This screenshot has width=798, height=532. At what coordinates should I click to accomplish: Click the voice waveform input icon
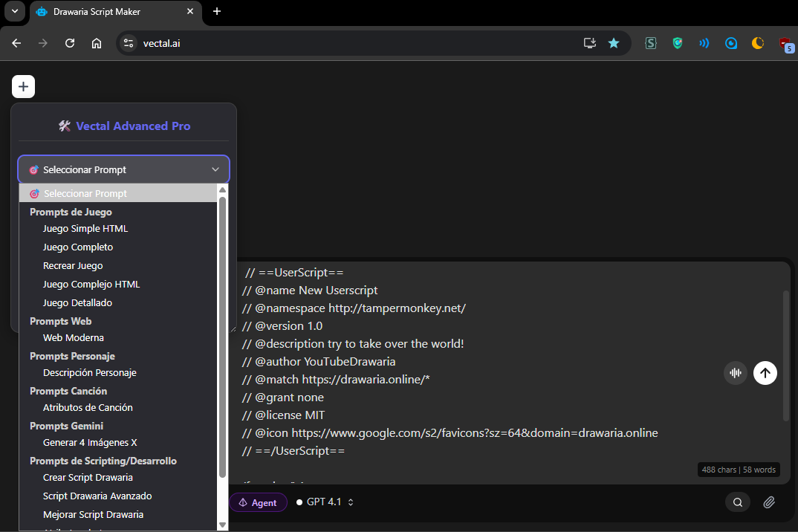click(736, 373)
